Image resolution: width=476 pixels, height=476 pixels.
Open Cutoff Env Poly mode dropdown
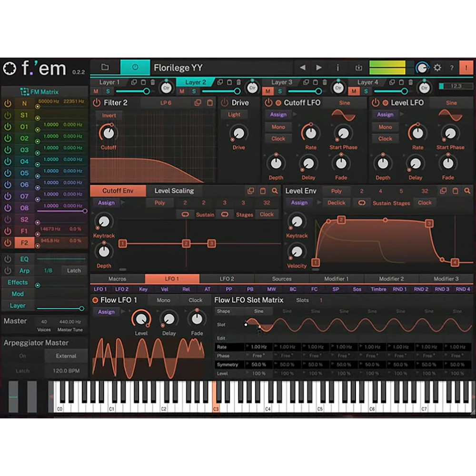159,202
